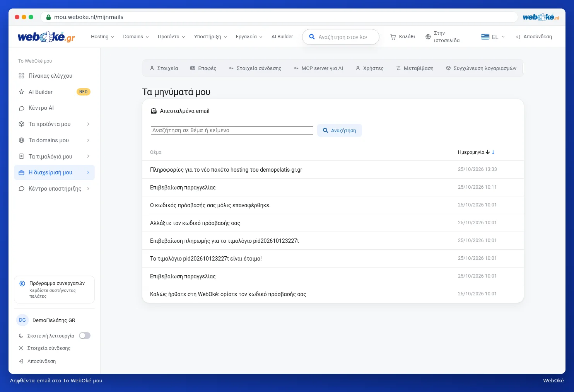Click the globe icon beside Στην ιστοσελίδα
Screen dimensions: 574x392
(x=428, y=37)
